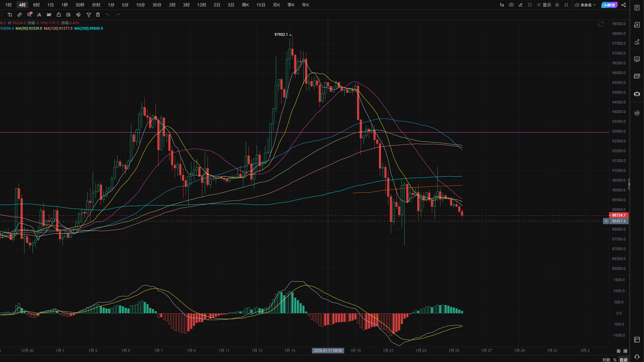Open the robot assistant sidebar icon
Viewport: 644px width, 362px height.
pyautogui.click(x=637, y=94)
